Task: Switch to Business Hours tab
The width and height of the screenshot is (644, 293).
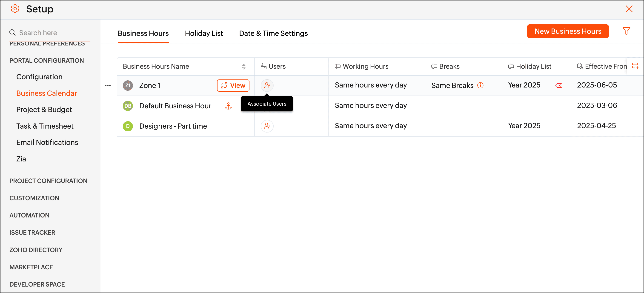Action: coord(143,34)
